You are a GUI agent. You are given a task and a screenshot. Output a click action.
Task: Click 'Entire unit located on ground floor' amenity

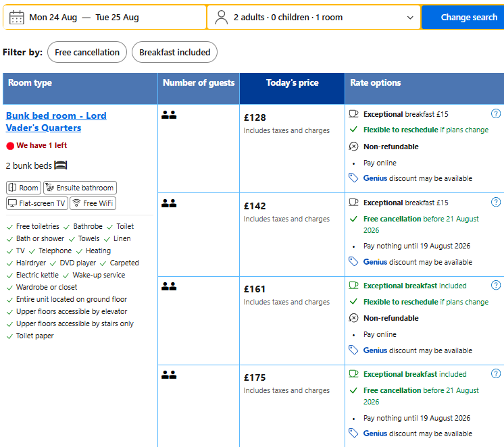point(72,299)
